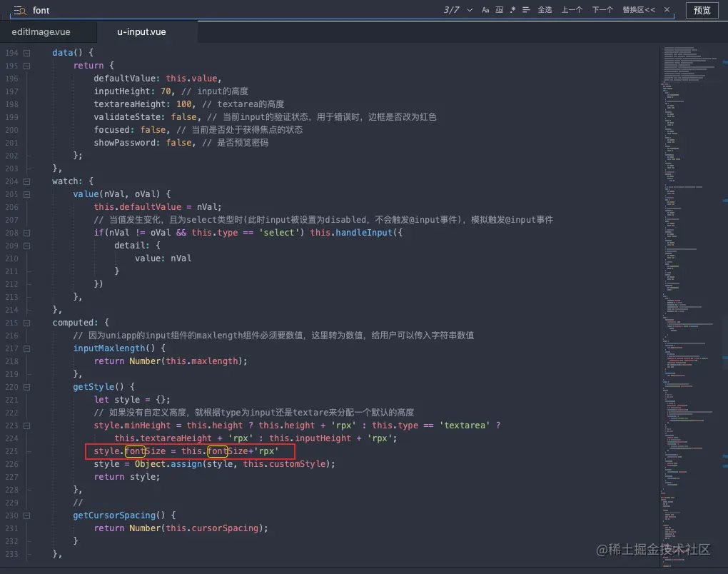This screenshot has height=574, width=728.
Task: Toggle the search-in-selection lines icon
Action: 526,10
